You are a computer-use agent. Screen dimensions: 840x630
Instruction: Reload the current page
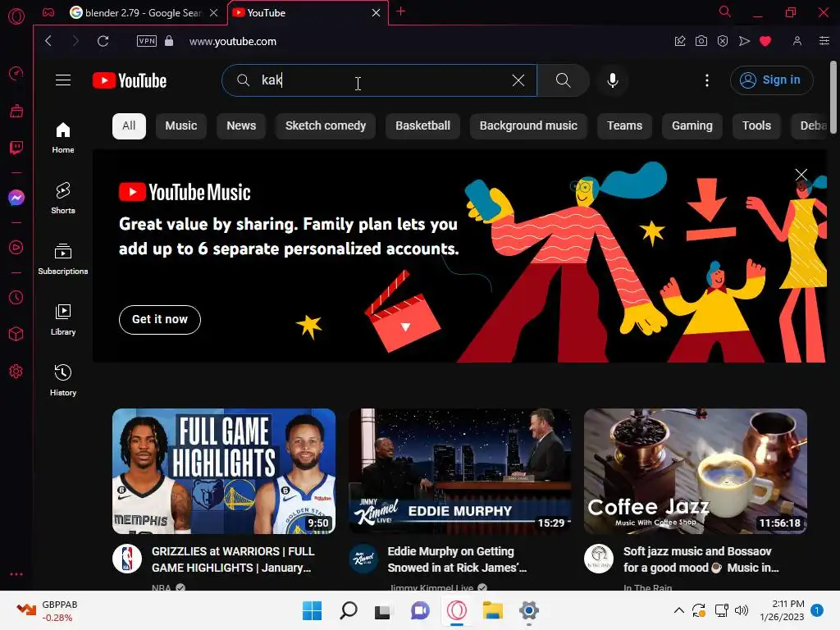click(x=103, y=41)
